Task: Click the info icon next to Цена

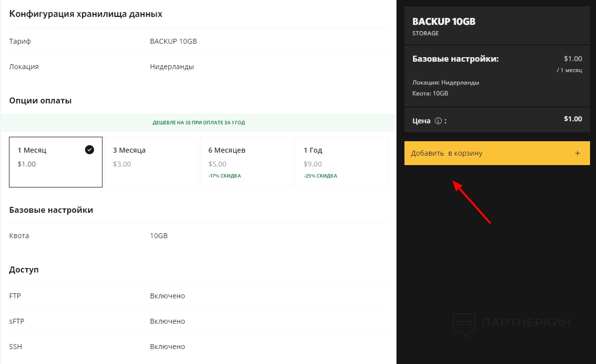Action: point(438,120)
